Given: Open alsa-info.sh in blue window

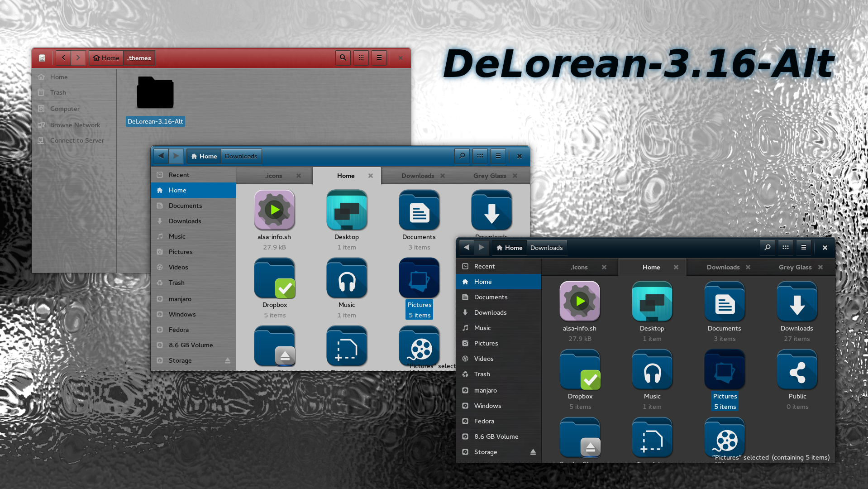Looking at the screenshot, I should click(274, 210).
